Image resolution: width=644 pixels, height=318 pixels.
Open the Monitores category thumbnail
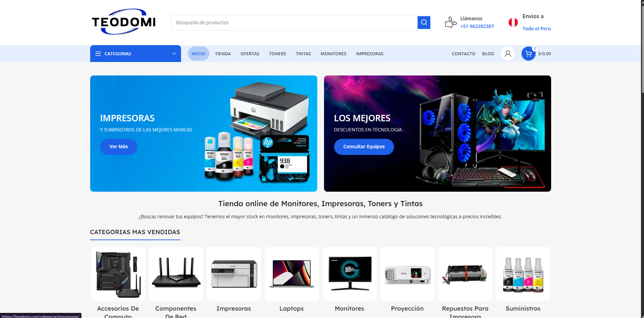[350, 274]
